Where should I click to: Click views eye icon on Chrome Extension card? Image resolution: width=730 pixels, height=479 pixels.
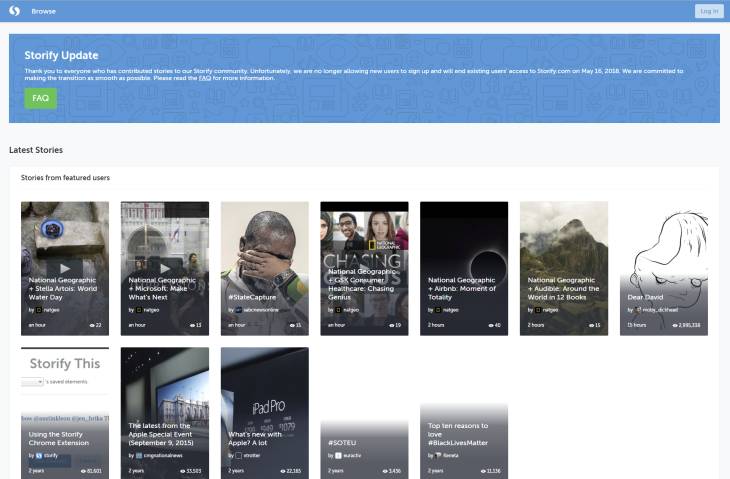click(84, 471)
